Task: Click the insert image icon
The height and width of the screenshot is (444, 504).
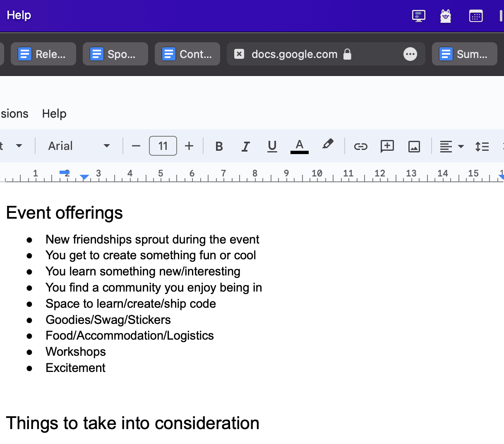Action: 414,146
